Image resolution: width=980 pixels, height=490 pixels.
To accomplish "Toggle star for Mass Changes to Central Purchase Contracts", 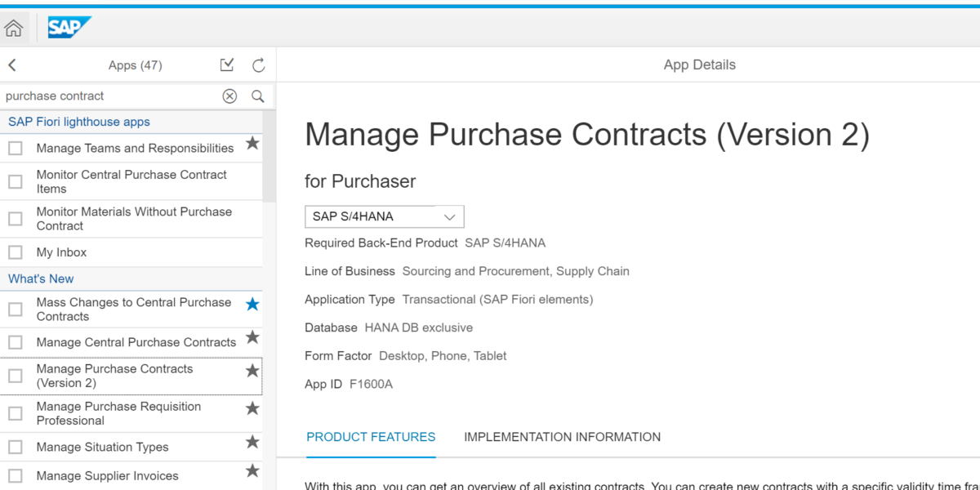I will [252, 304].
